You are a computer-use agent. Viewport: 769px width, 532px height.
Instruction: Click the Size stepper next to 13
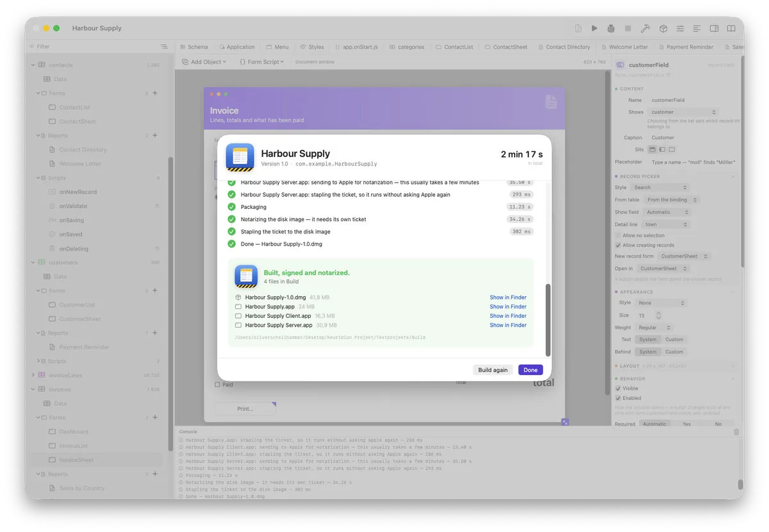point(658,315)
